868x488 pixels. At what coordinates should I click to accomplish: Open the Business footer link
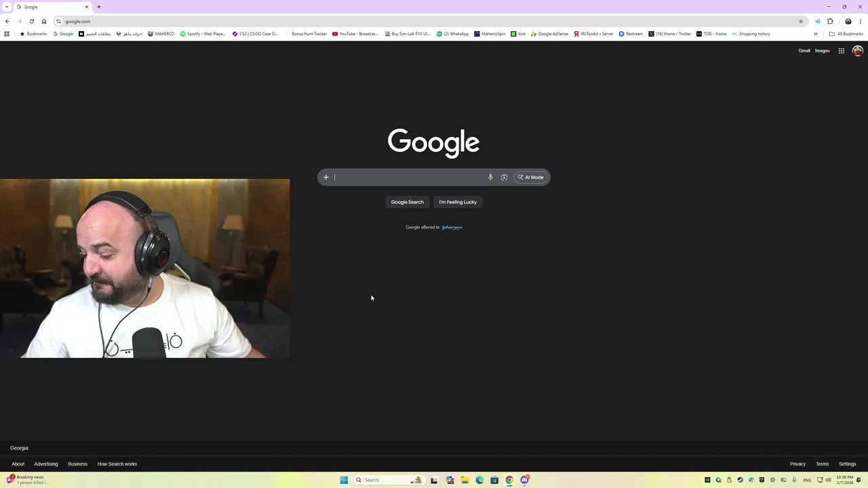pyautogui.click(x=77, y=464)
